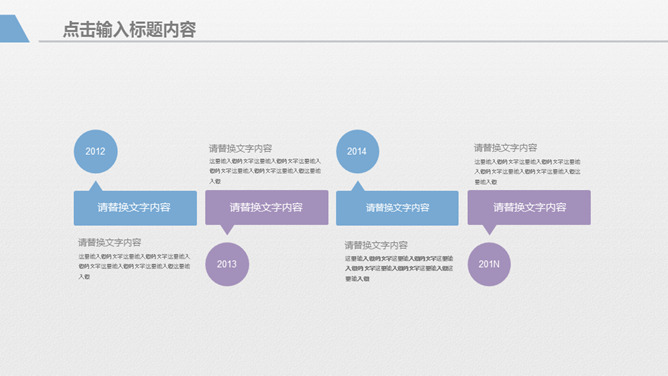
Task: Select the blue 2014 circle
Action: pyautogui.click(x=357, y=152)
